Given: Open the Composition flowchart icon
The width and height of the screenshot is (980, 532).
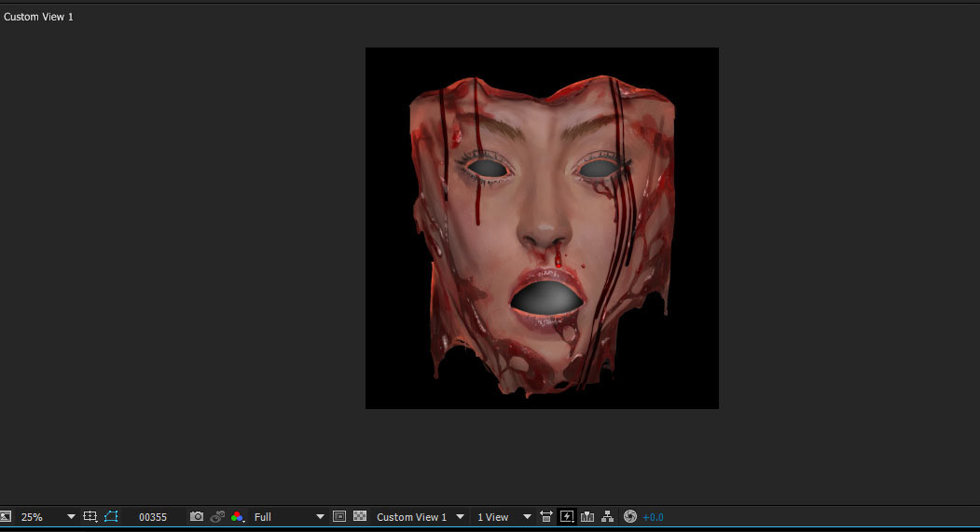Looking at the screenshot, I should tap(608, 517).
